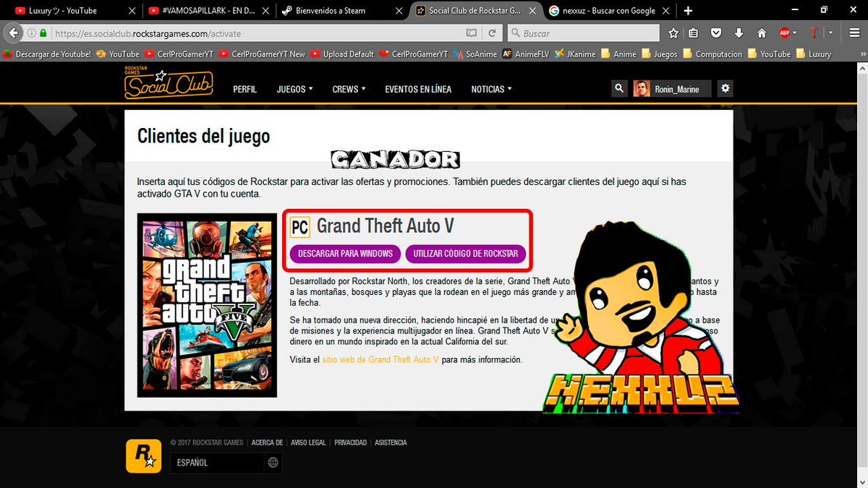Click DESCARGAR PARA WINDOWS button

(x=345, y=254)
